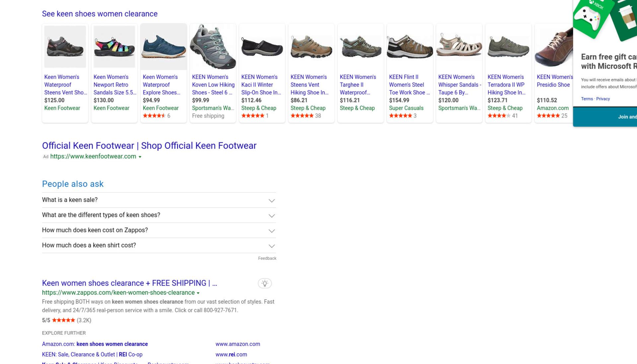Image resolution: width=637 pixels, height=364 pixels.
Task: Click the lightbulb insights icon beside Zappos result
Action: tap(264, 283)
